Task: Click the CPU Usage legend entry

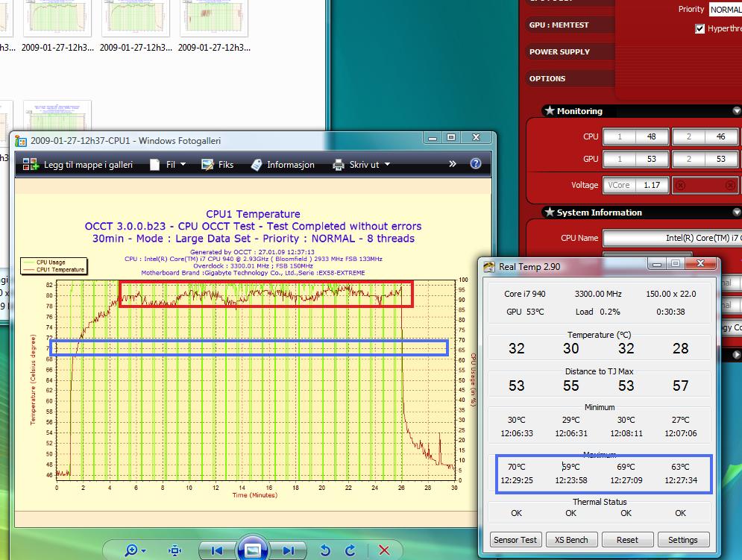Action: (51, 262)
